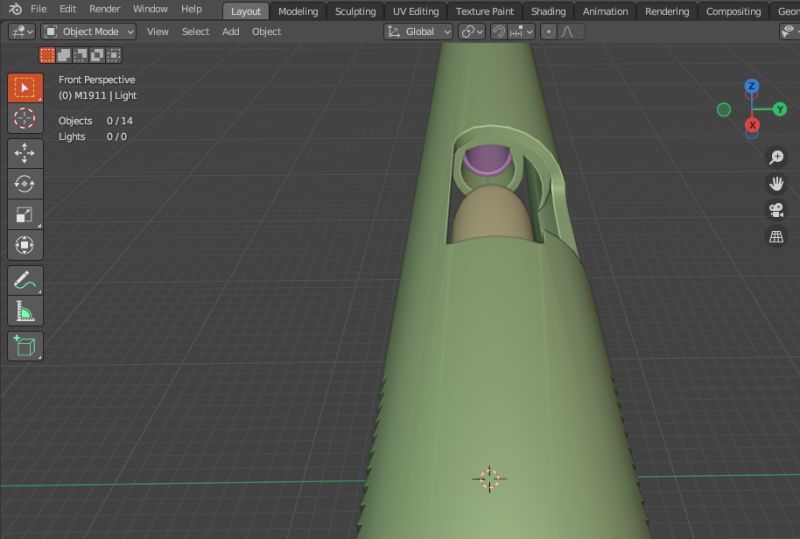Open the Object Mode dropdown
Image resolution: width=800 pixels, height=539 pixels.
pyautogui.click(x=89, y=32)
